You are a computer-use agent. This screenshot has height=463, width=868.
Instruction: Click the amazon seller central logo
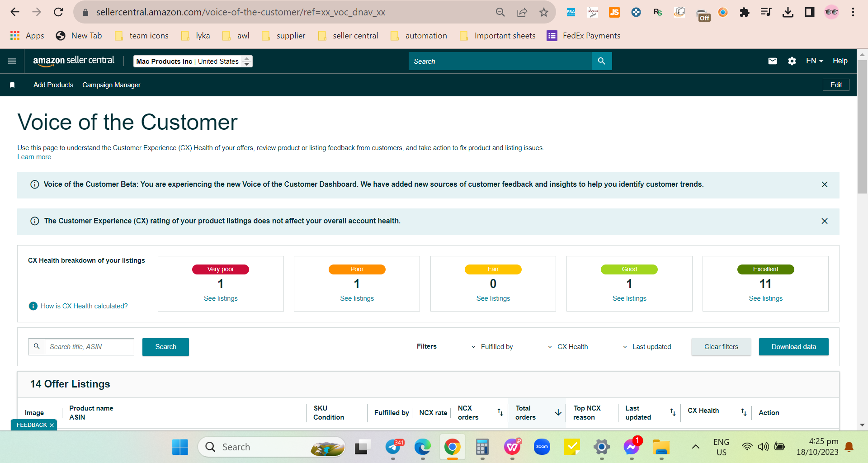click(x=74, y=61)
